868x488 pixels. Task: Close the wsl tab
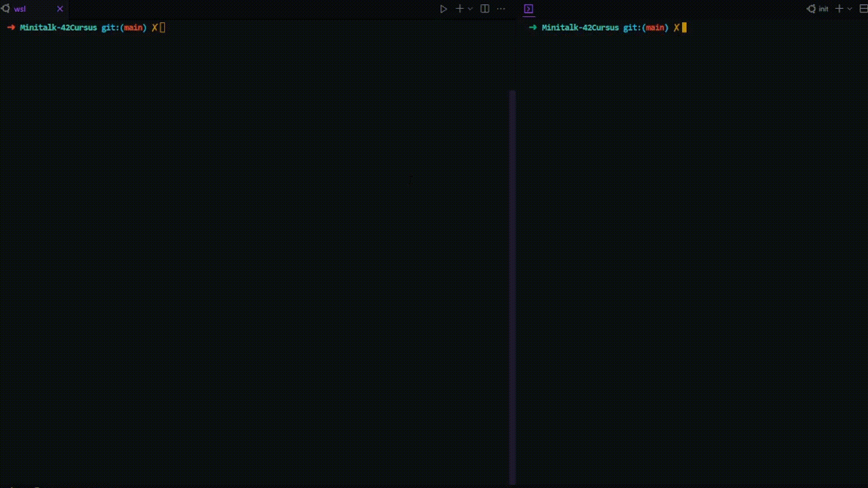[x=60, y=9]
